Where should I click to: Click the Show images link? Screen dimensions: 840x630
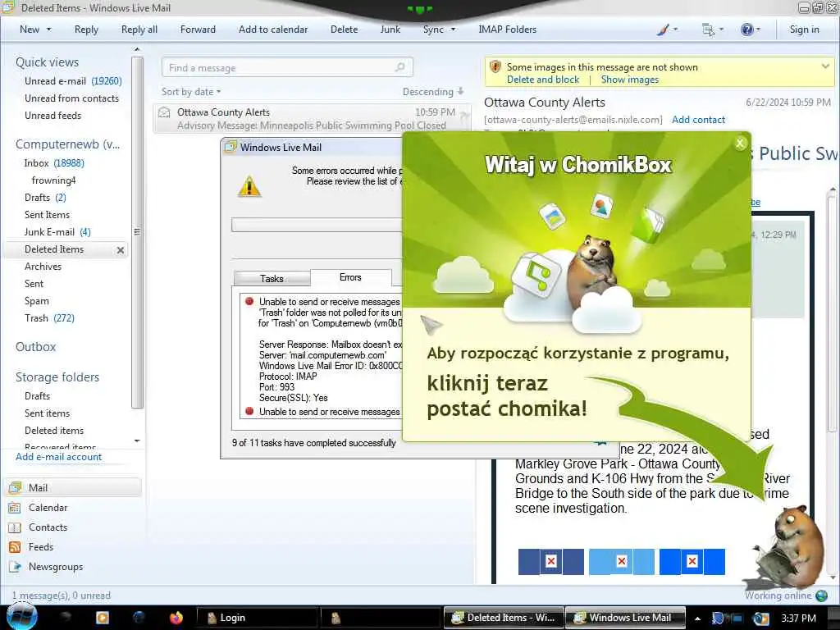point(630,80)
